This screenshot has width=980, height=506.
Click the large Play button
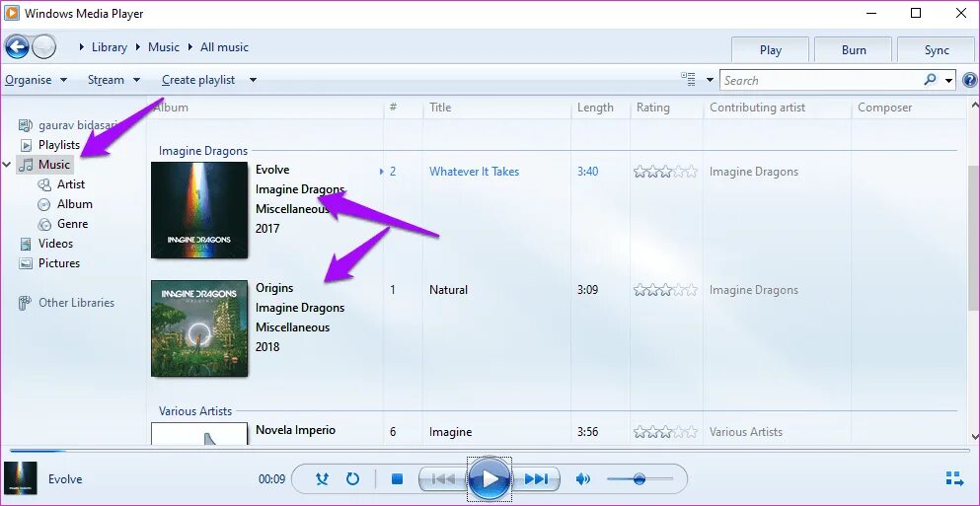[x=490, y=479]
